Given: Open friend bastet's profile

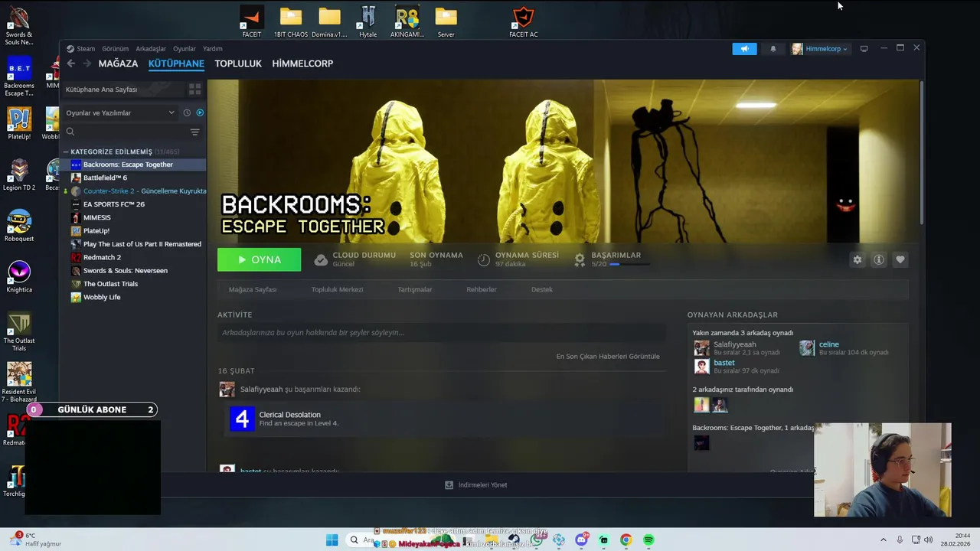Looking at the screenshot, I should click(x=724, y=363).
